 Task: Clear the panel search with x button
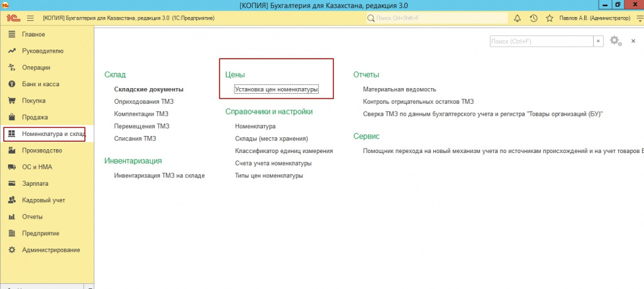pos(598,41)
